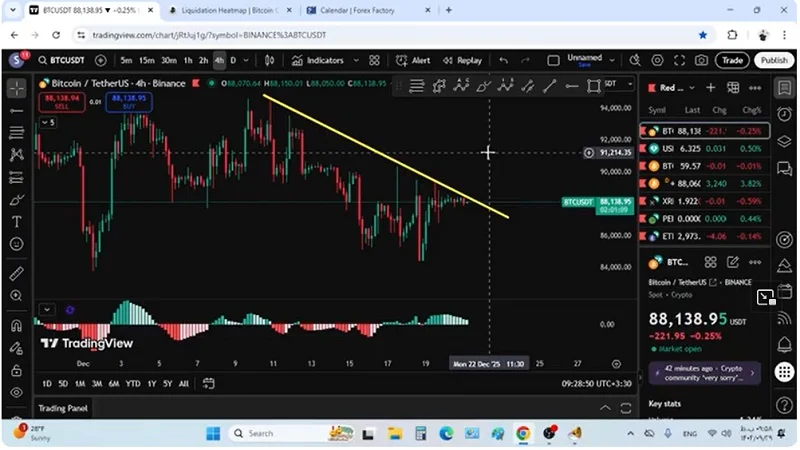Select the 1M date range

click(x=80, y=384)
